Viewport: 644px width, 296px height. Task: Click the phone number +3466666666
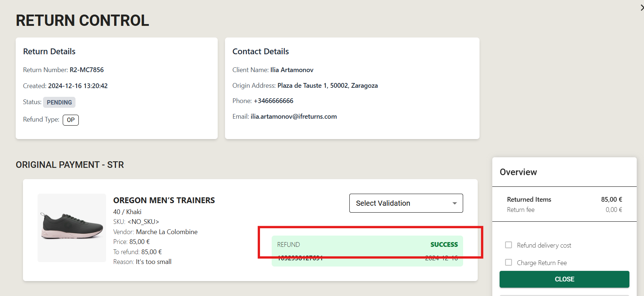pos(273,101)
